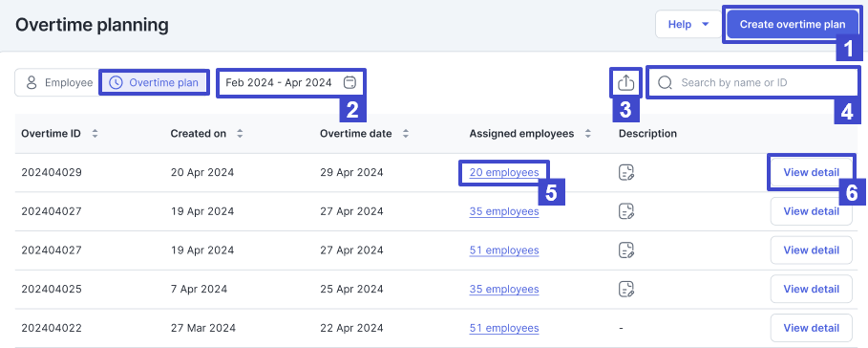Sort by Overtime date column arrows
Image resolution: width=868 pixels, height=348 pixels.
[406, 134]
